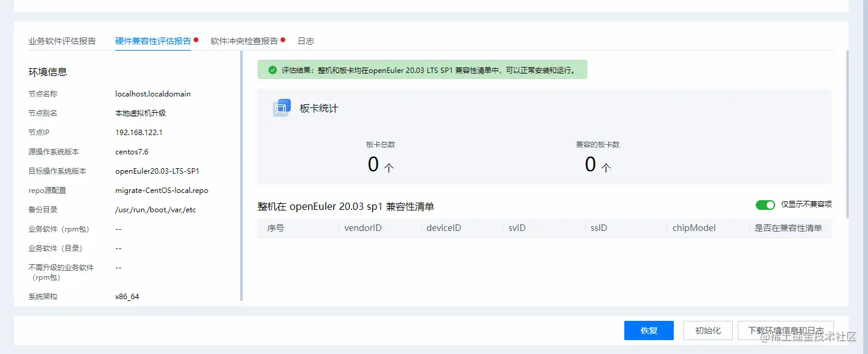
Task: Click the 评估结果 success message banner
Action: [x=422, y=70]
